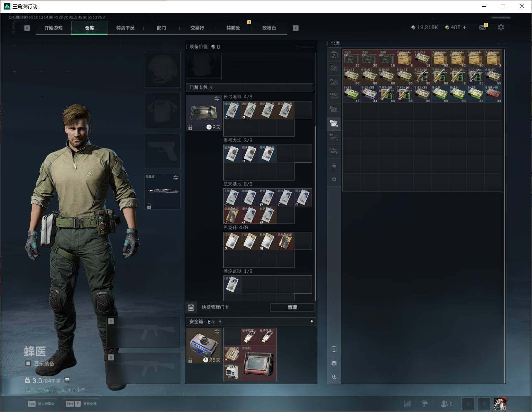Click the quick keycard management clipboard icon

click(x=191, y=307)
